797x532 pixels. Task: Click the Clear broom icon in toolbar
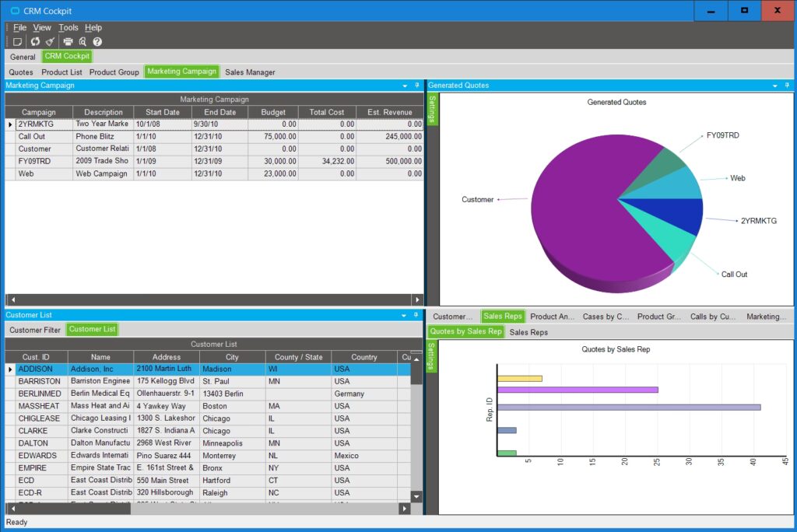point(51,41)
